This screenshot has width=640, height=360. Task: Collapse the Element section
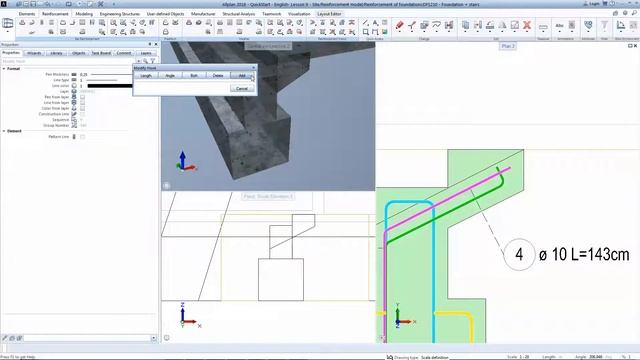(4, 131)
